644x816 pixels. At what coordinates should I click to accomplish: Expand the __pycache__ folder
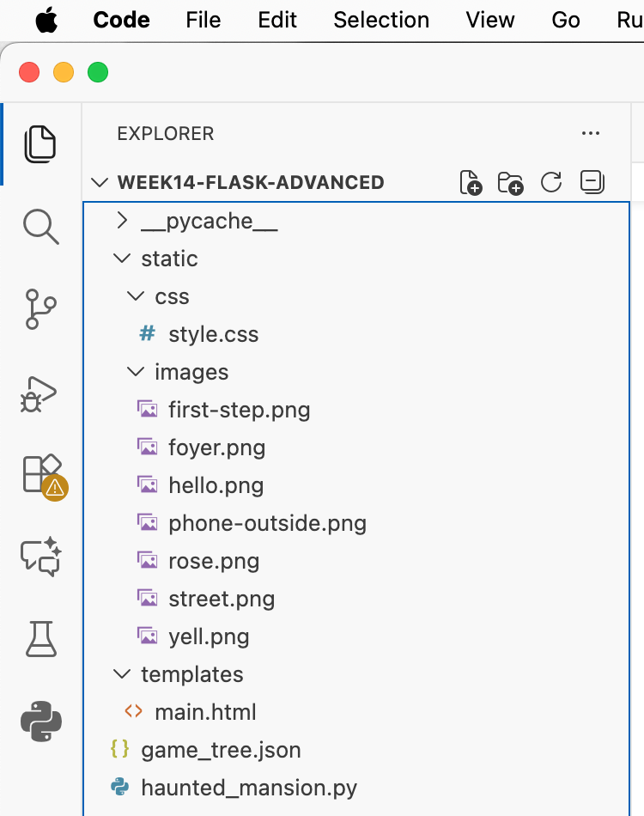tap(209, 221)
